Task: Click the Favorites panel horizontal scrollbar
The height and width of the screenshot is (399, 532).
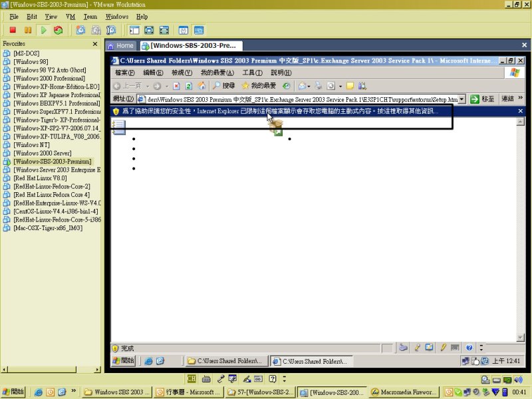Action: tap(51, 369)
